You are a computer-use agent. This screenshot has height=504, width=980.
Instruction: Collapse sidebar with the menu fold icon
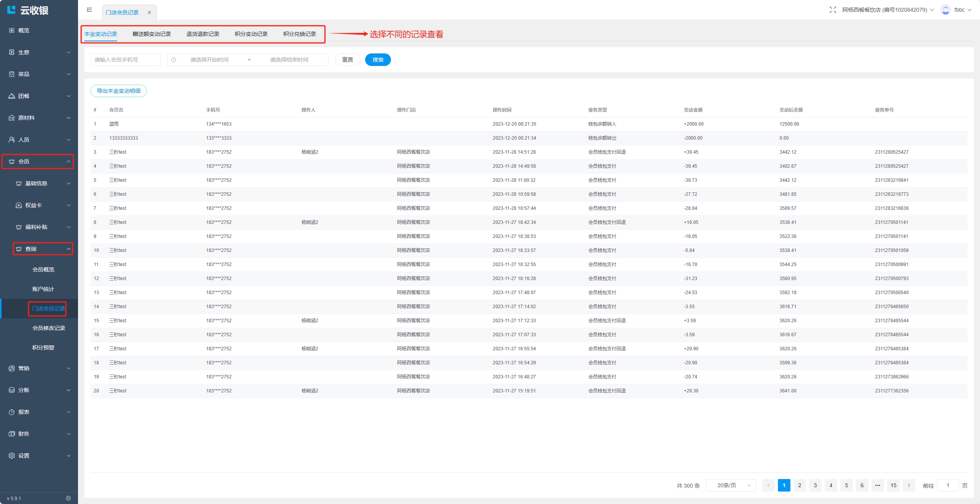(89, 10)
